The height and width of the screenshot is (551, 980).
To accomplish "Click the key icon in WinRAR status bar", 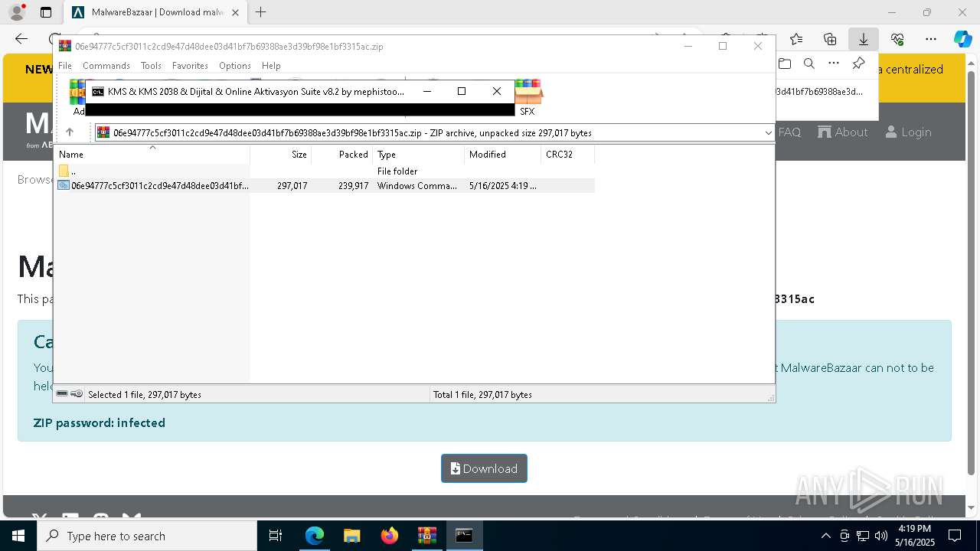I will click(77, 394).
